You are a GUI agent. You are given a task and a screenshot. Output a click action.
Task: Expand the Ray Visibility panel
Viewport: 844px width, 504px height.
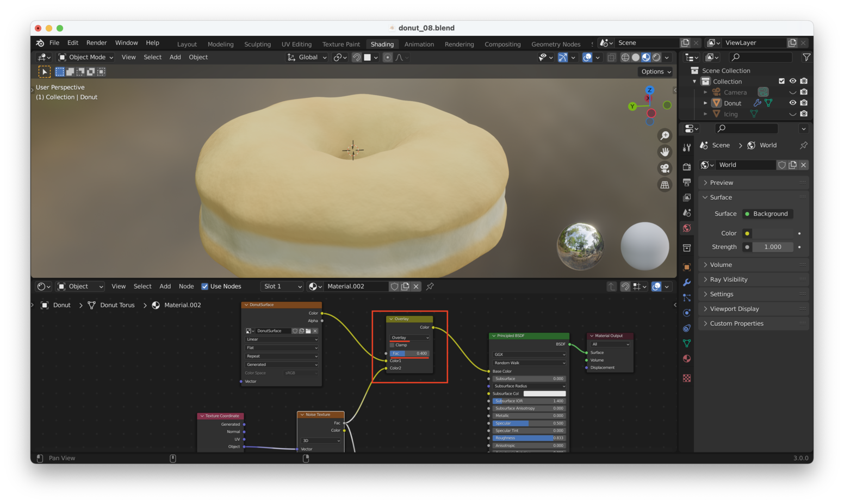(728, 279)
